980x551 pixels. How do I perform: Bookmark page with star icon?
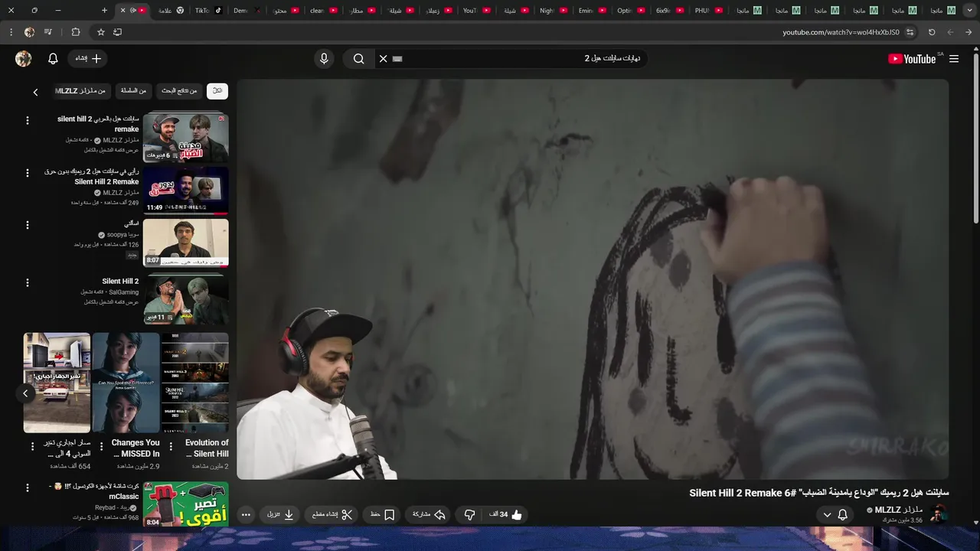click(100, 32)
